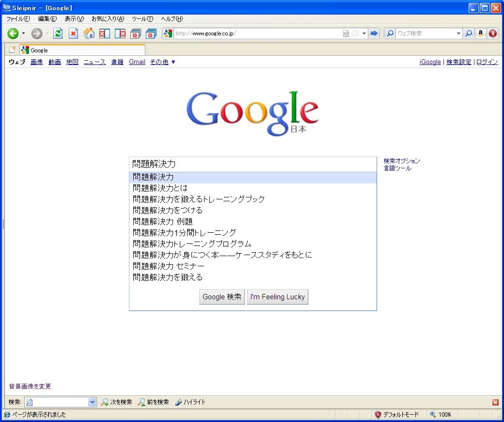Click the I'm Feeling Lucky button
The image size is (504, 422).
[277, 296]
